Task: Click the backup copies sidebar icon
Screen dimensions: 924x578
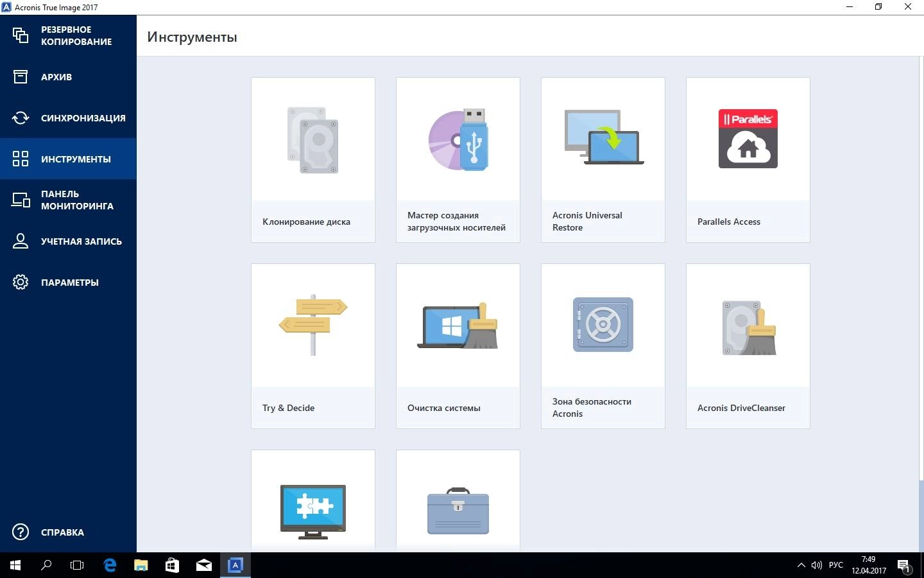Action: (21, 35)
